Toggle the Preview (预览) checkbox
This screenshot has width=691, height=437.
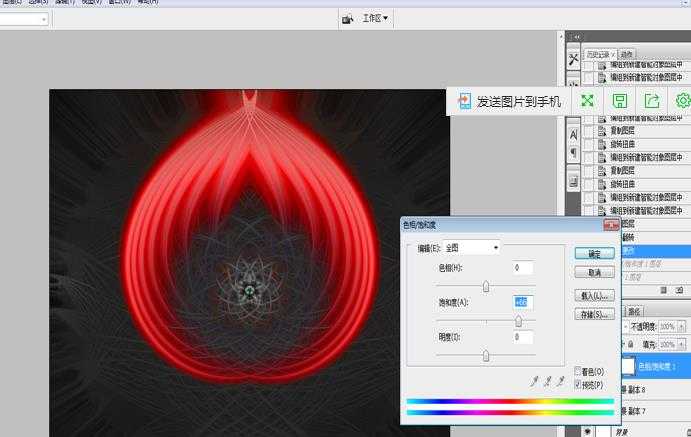[x=579, y=384]
